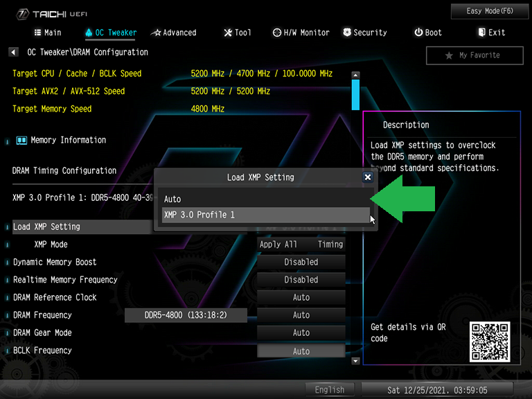The width and height of the screenshot is (532, 399).
Task: Select the DRAM Frequency label
Action: point(42,315)
